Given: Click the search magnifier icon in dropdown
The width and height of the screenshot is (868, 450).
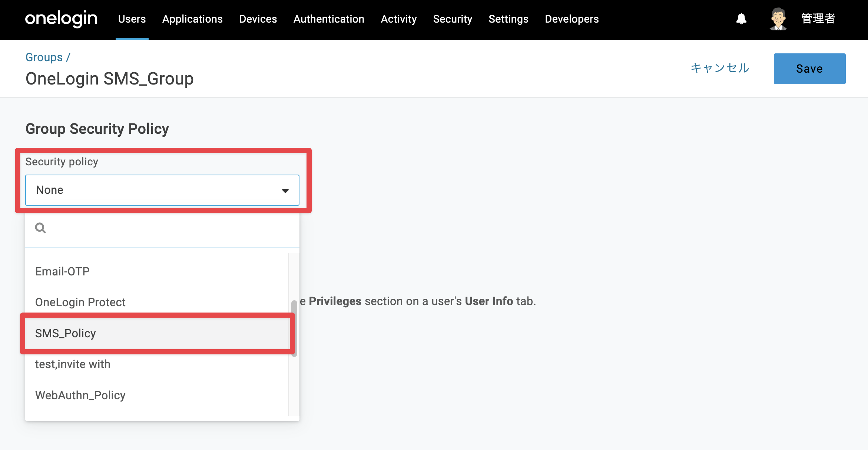Looking at the screenshot, I should click(40, 228).
